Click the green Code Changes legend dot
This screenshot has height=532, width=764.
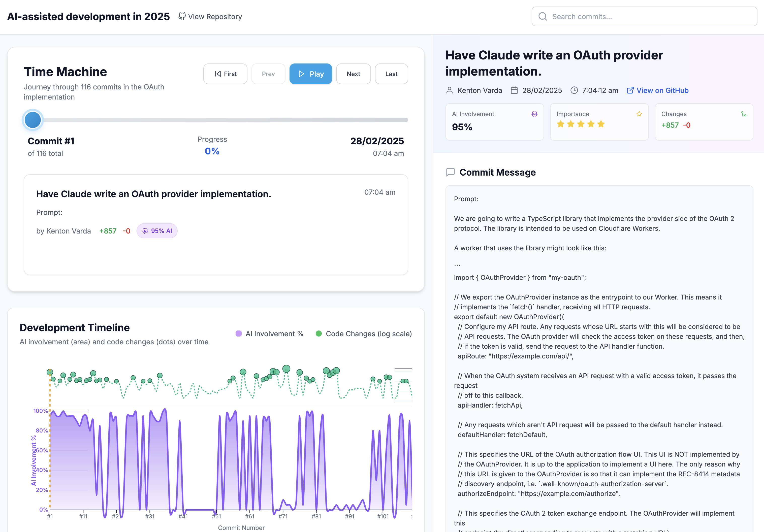[319, 334]
